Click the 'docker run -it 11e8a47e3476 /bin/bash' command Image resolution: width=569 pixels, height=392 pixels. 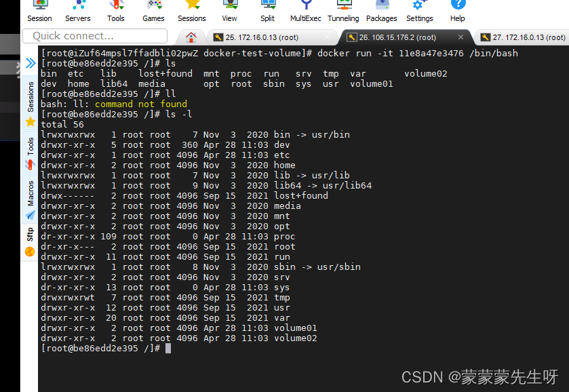(x=417, y=54)
